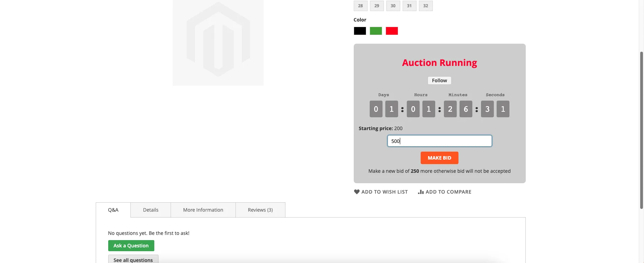
Task: Click the Auction Running heading
Action: click(x=439, y=63)
